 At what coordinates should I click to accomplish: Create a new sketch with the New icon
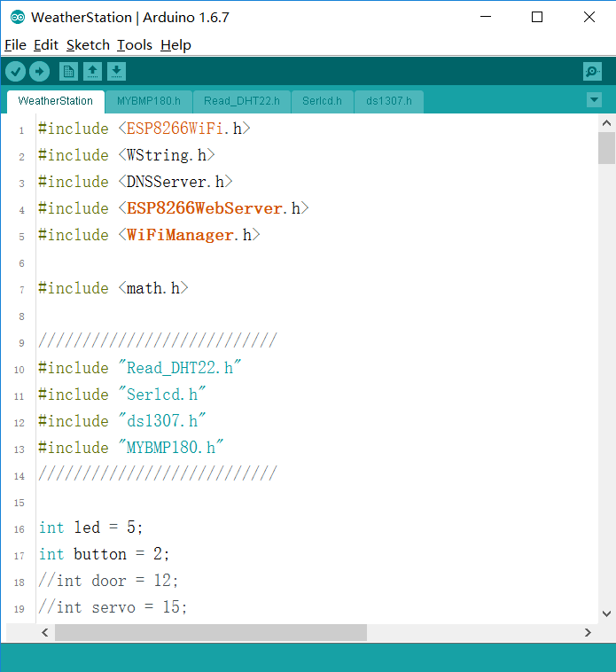68,72
